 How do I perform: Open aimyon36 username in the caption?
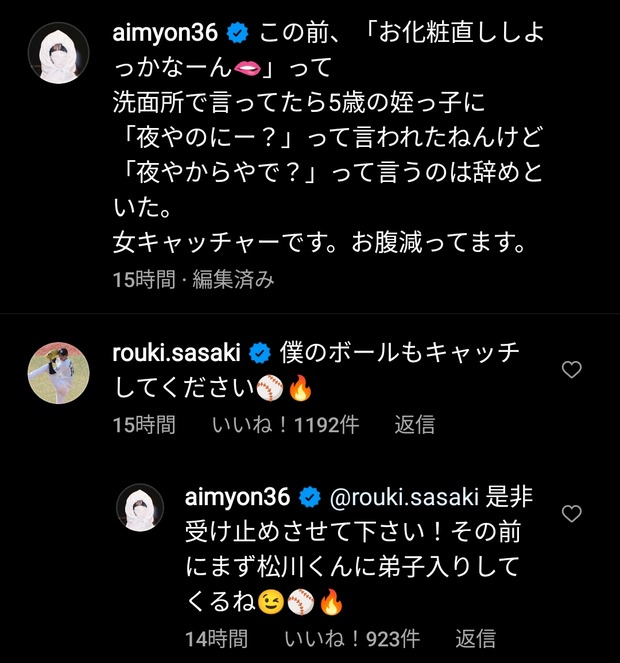164,34
